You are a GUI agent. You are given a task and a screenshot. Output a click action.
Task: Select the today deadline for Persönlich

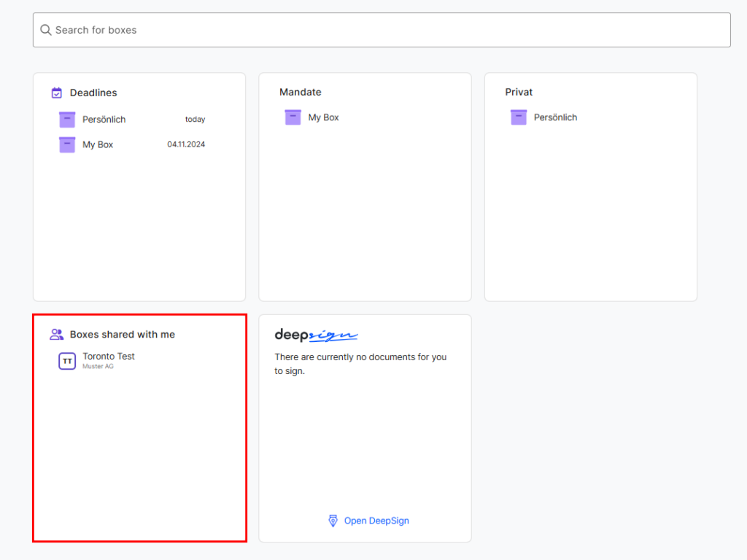pyautogui.click(x=195, y=119)
